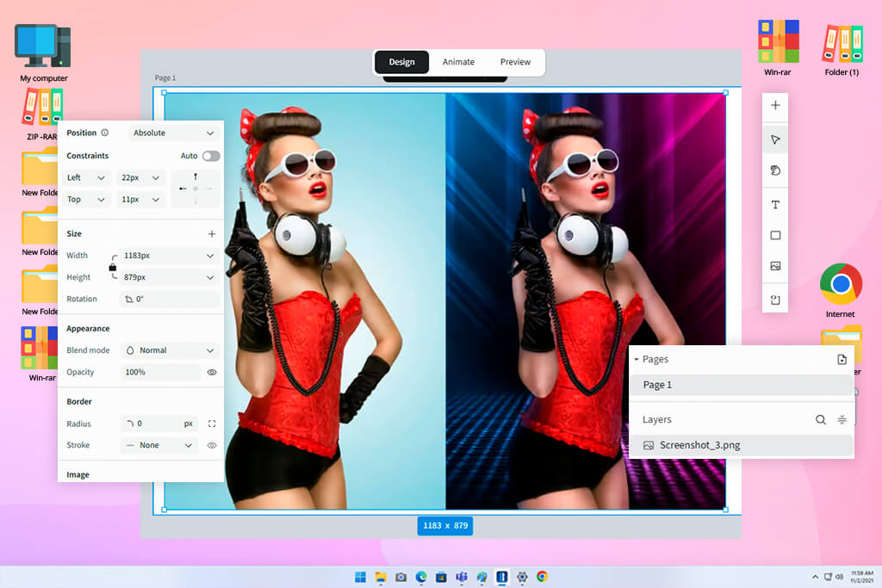Image resolution: width=882 pixels, height=588 pixels.
Task: Select Page 1 in Pages list
Action: click(741, 385)
